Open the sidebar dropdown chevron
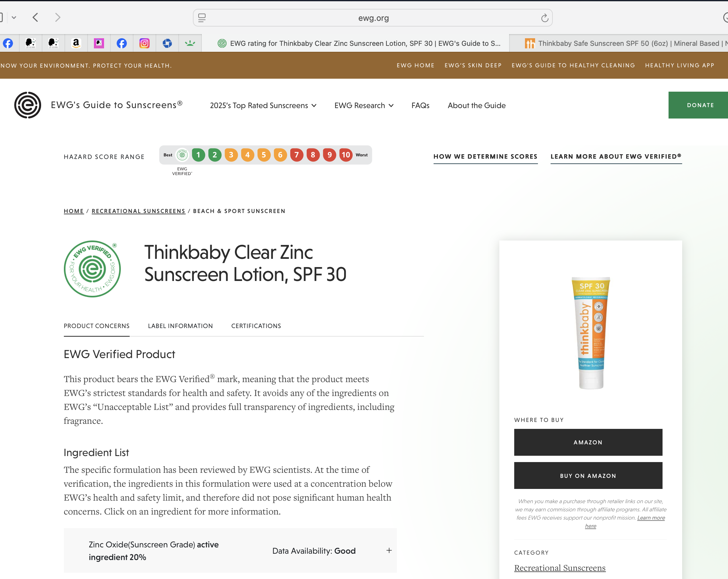728x579 pixels. click(x=14, y=17)
